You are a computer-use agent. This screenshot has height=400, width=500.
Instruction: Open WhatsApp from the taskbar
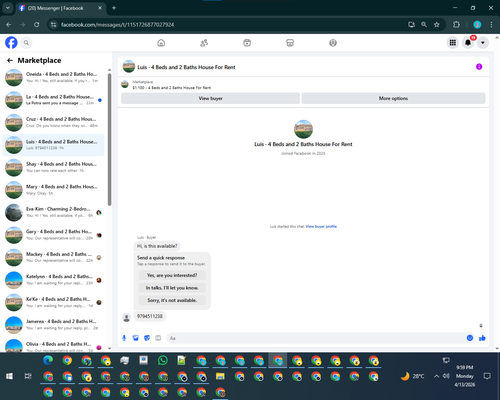163,360
